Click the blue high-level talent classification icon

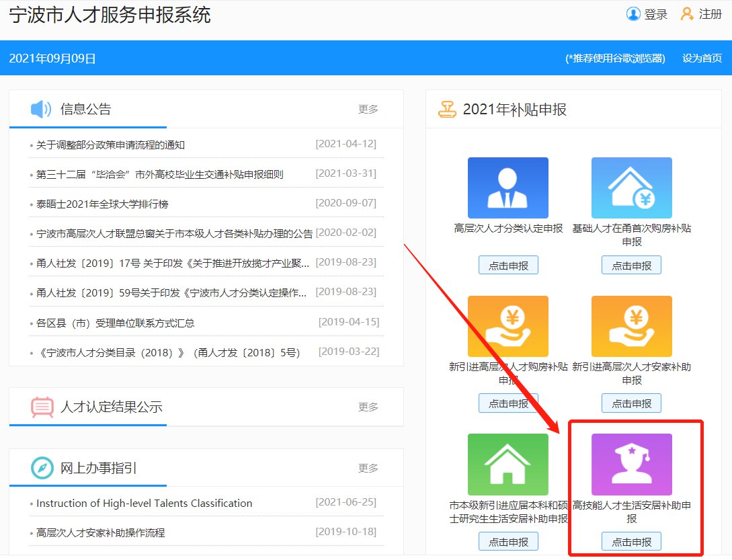[x=507, y=188]
